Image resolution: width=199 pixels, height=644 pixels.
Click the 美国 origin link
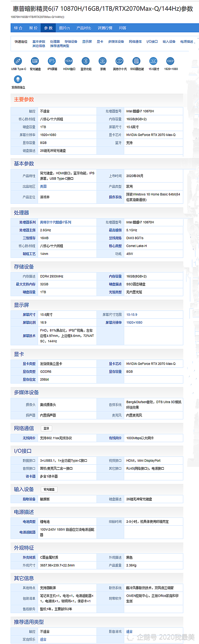pos(43,187)
